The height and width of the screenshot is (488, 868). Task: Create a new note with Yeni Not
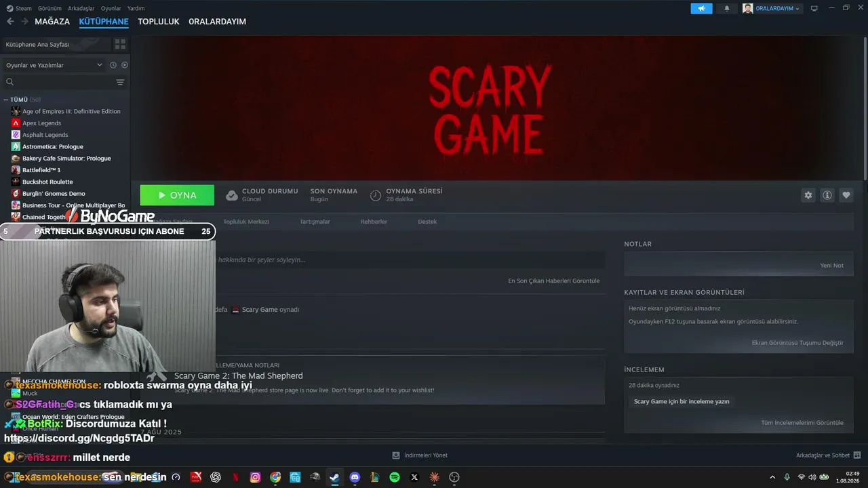pyautogui.click(x=832, y=266)
